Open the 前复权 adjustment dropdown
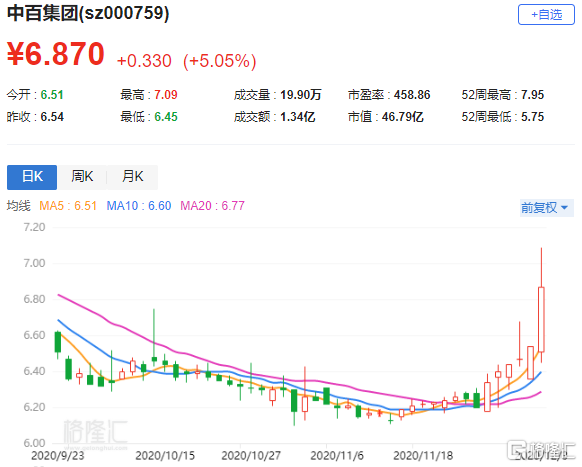This screenshot has height=467, width=582. [x=546, y=208]
